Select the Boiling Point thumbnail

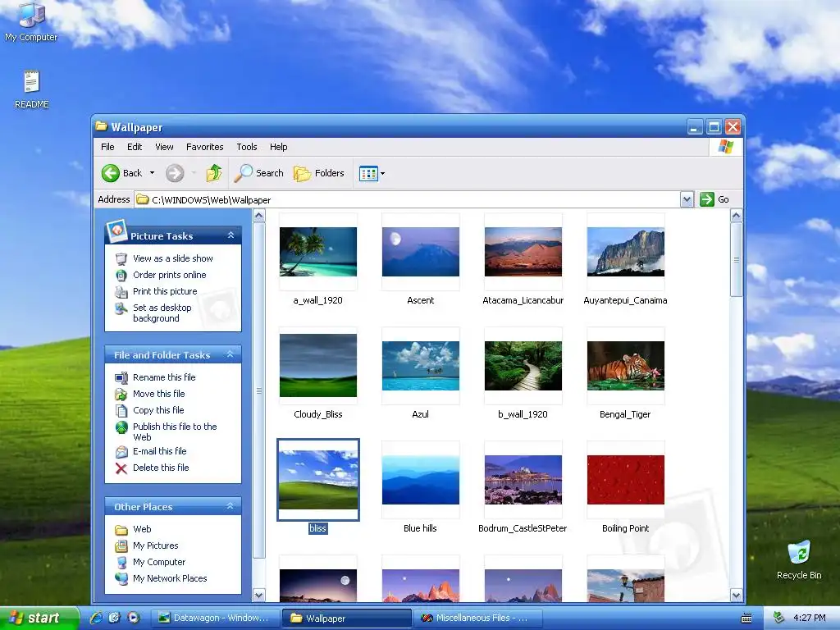(626, 479)
